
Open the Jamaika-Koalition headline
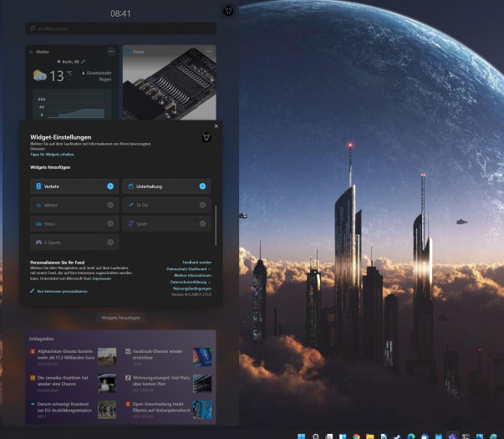[x=63, y=380]
